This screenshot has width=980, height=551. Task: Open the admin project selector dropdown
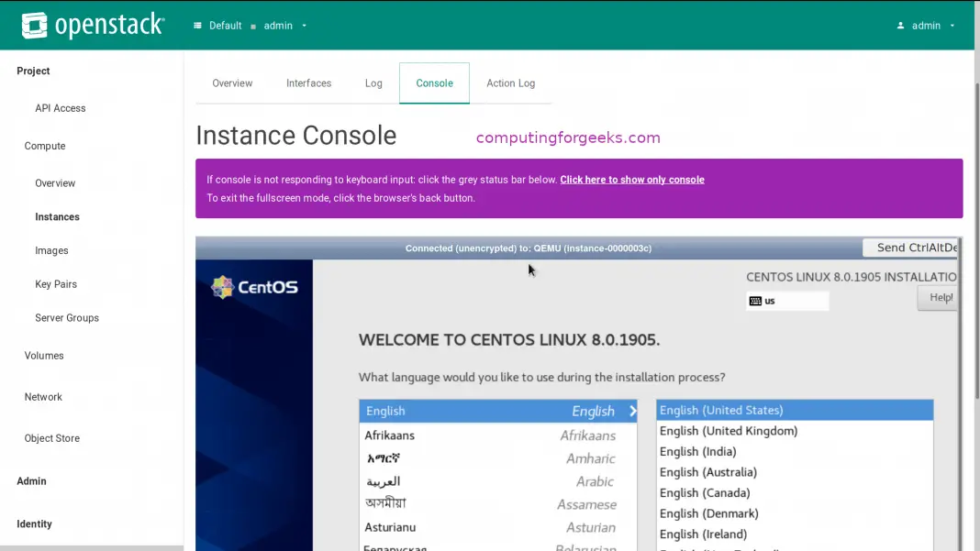tap(284, 26)
